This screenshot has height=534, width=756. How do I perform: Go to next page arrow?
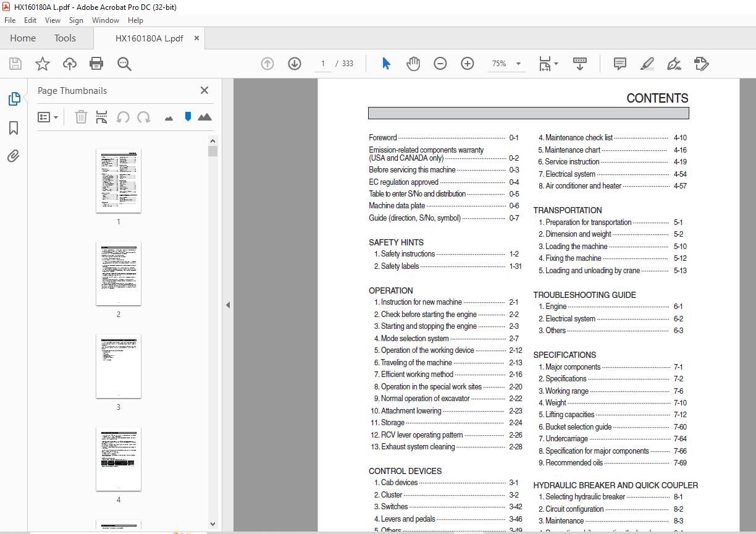pos(295,64)
